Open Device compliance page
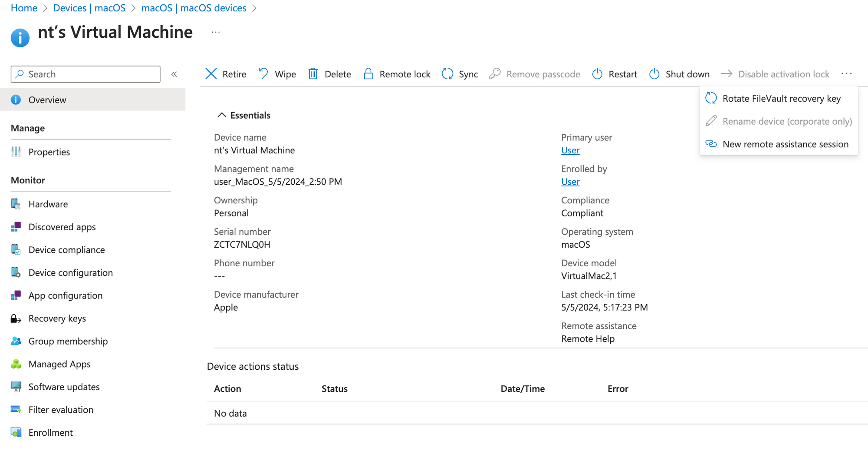Screen dimensions: 868x454 [66, 250]
